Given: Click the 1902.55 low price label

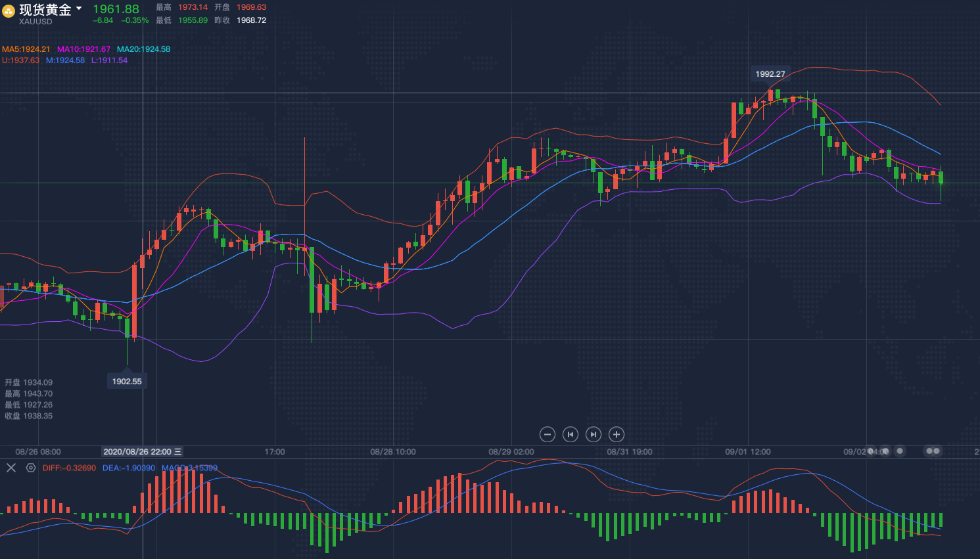Looking at the screenshot, I should pos(127,381).
